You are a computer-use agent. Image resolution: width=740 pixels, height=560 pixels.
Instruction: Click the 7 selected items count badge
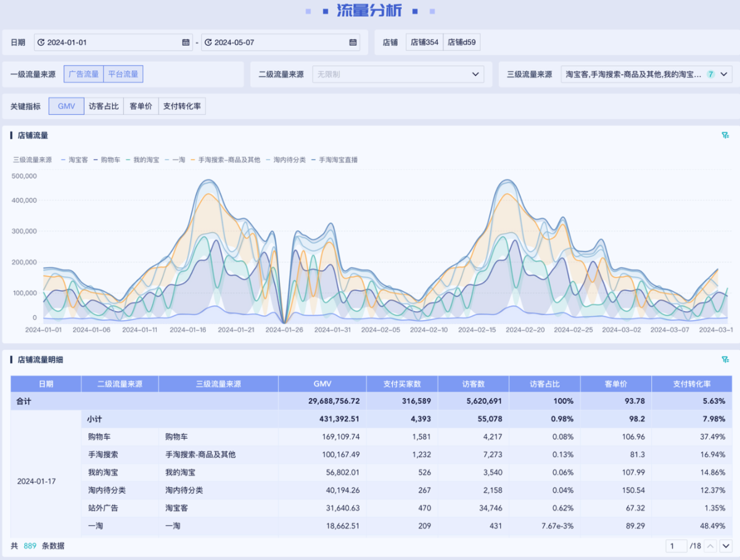pos(710,74)
